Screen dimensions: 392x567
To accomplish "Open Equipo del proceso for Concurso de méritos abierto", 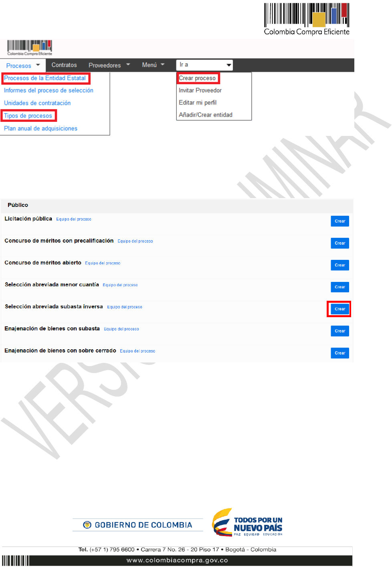I will tap(103, 263).
